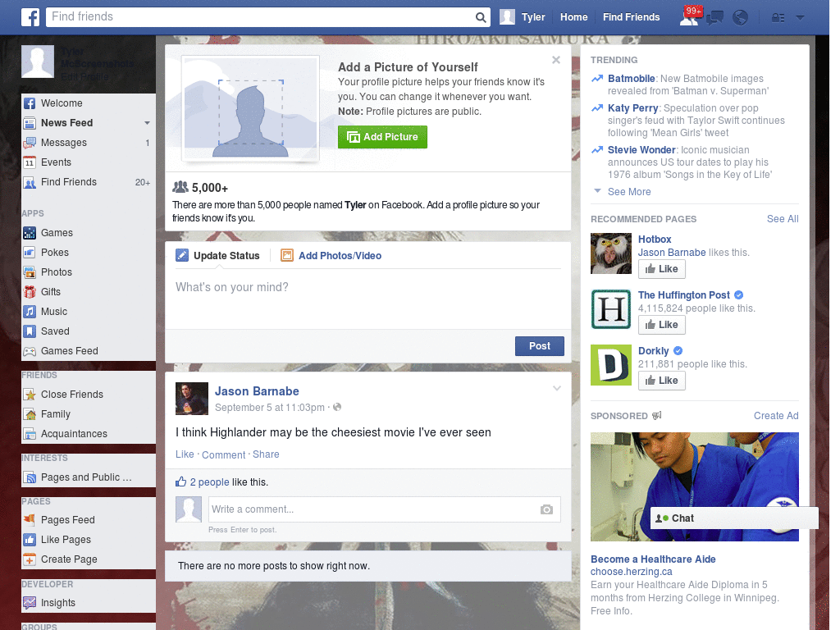Click the Create Page plus icon
The height and width of the screenshot is (630, 840).
pos(30,559)
